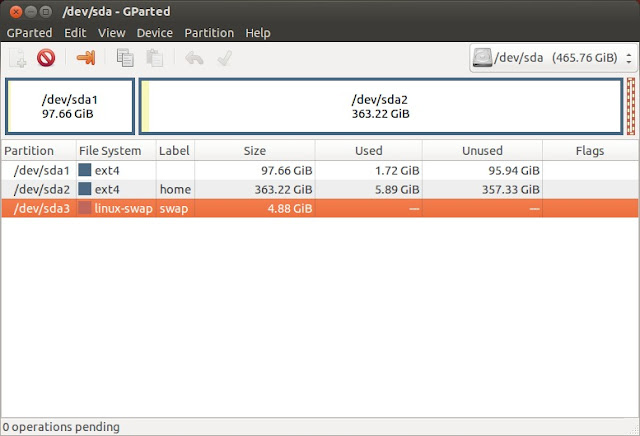Click the 1.72 GiB used cell

pos(369,170)
